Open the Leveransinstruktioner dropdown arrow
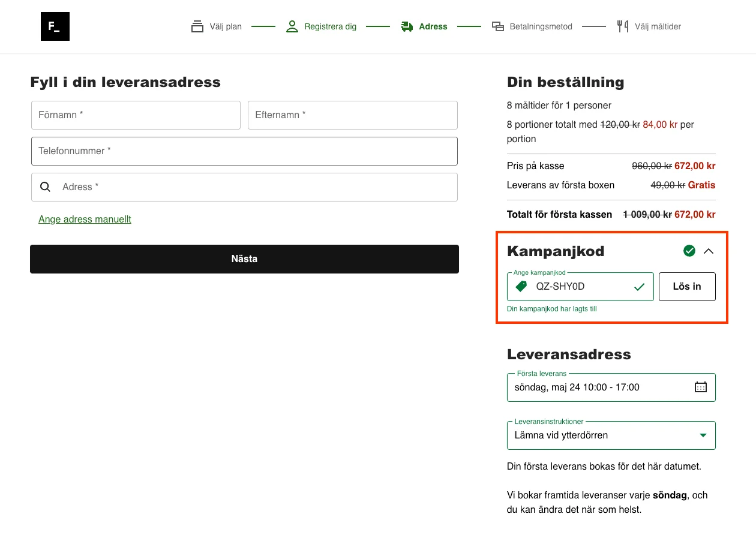 (x=703, y=435)
